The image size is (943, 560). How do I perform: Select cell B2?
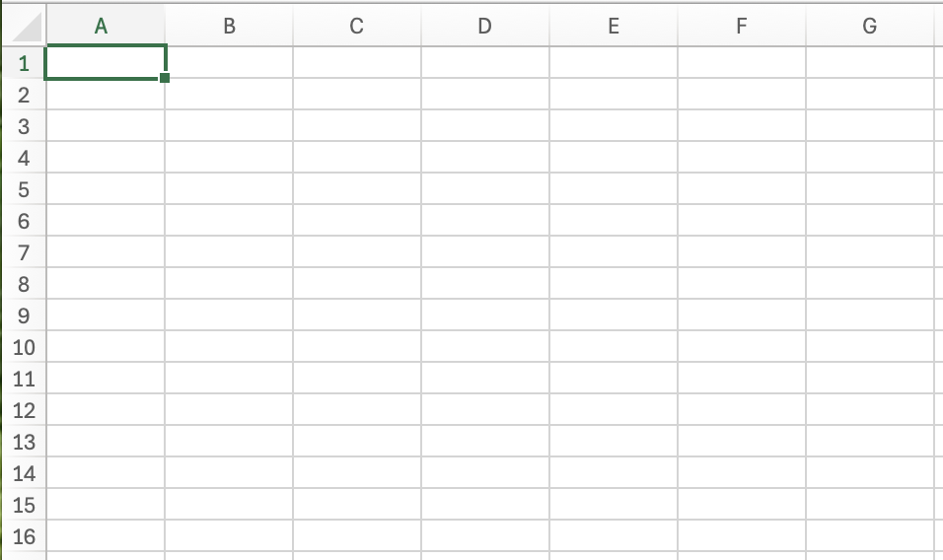tap(229, 95)
